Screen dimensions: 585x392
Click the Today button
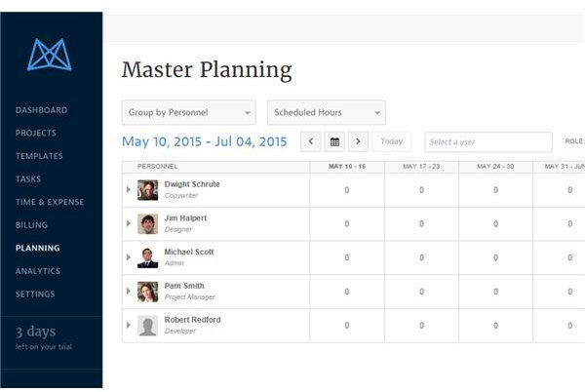click(x=392, y=141)
